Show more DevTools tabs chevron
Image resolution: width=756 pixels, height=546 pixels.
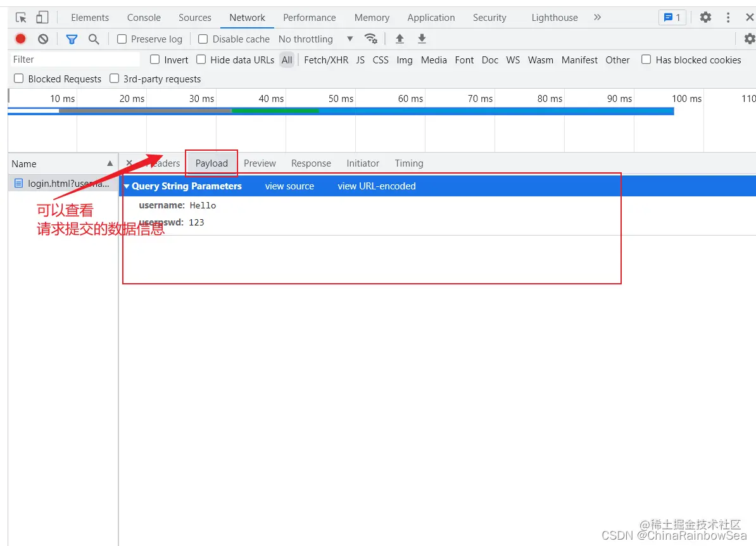pyautogui.click(x=597, y=17)
